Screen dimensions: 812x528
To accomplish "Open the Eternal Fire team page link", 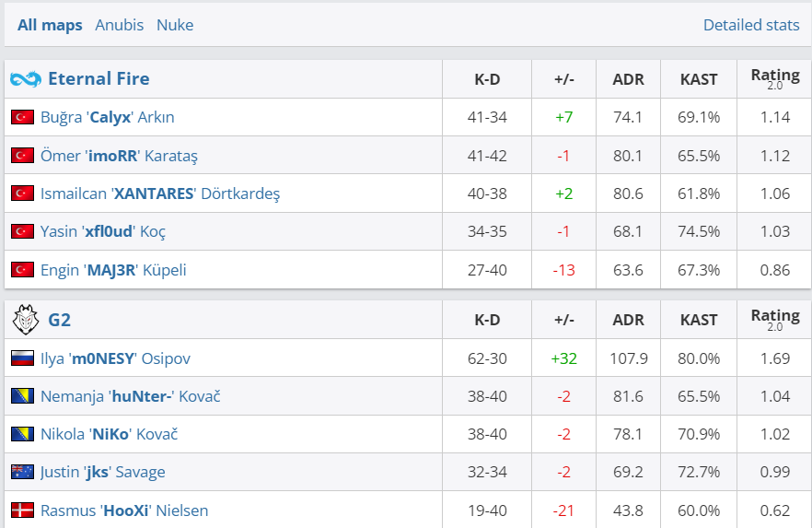I will point(99,79).
